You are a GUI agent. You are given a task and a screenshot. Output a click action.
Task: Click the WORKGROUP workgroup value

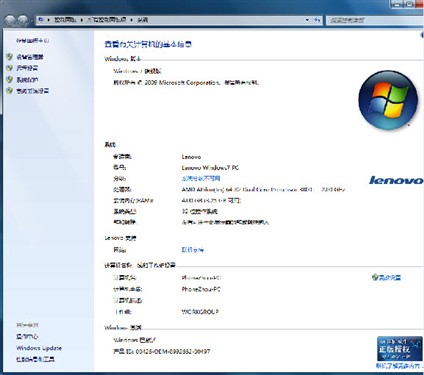[x=200, y=312]
